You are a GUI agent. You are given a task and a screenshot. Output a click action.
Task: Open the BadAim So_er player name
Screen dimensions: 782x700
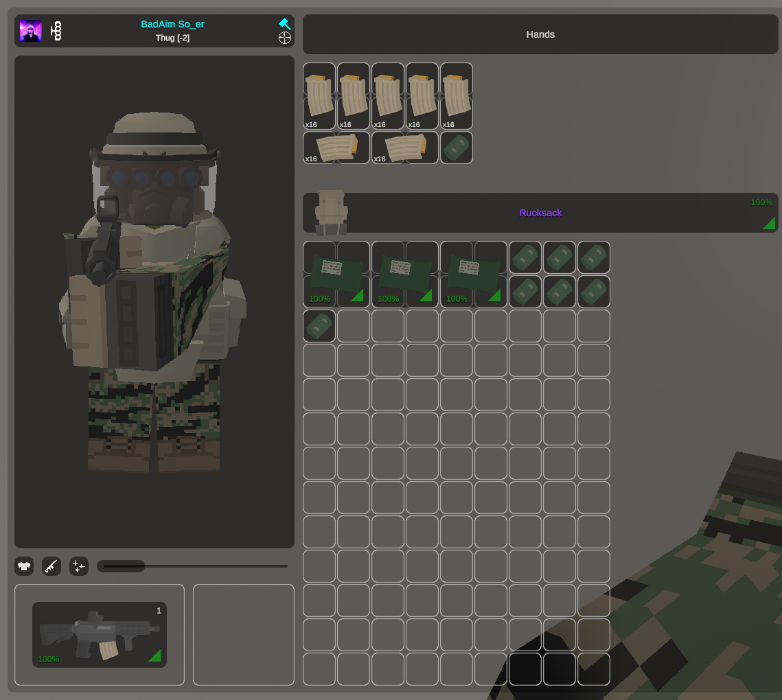pos(172,24)
